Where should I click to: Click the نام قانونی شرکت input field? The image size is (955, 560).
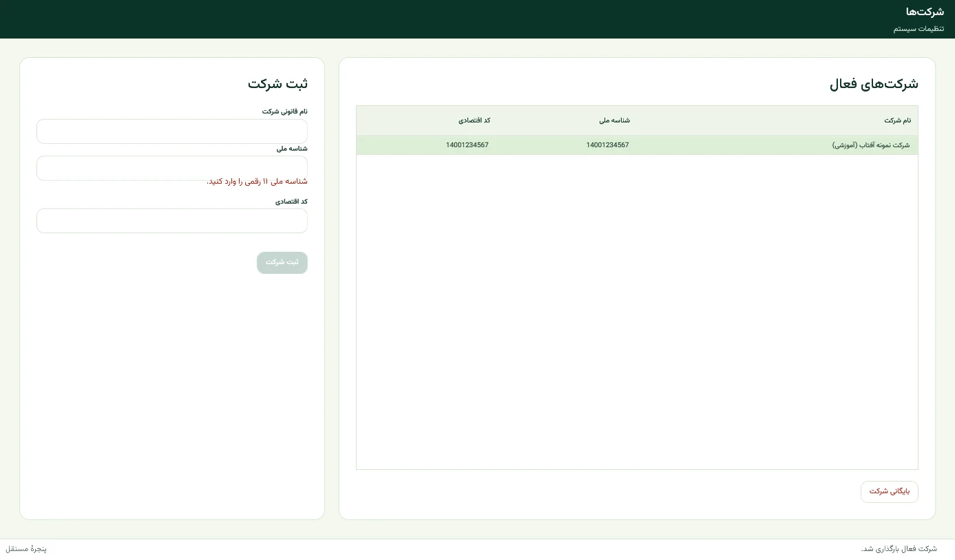(x=172, y=131)
